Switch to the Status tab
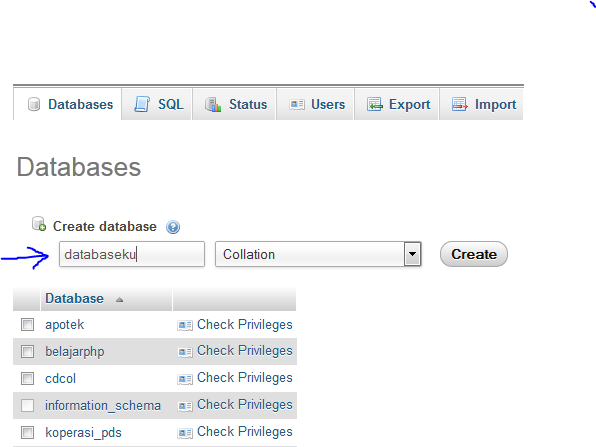 click(236, 104)
